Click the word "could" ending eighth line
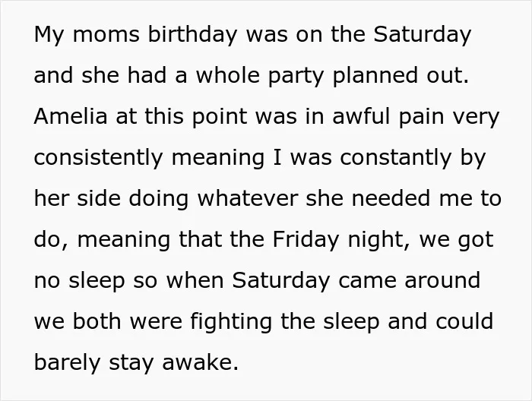The height and width of the screenshot is (401, 532). click(x=464, y=321)
